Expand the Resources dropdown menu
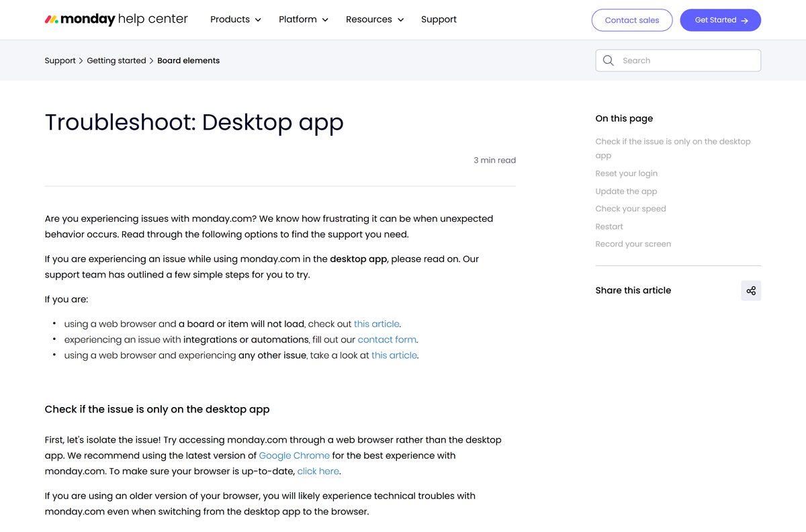This screenshot has height=532, width=806. coord(375,19)
